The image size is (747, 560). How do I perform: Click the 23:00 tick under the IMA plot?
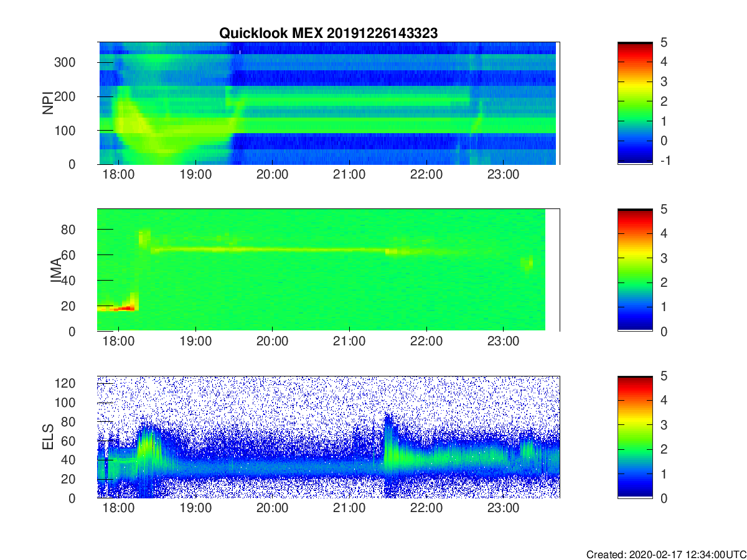(x=503, y=342)
